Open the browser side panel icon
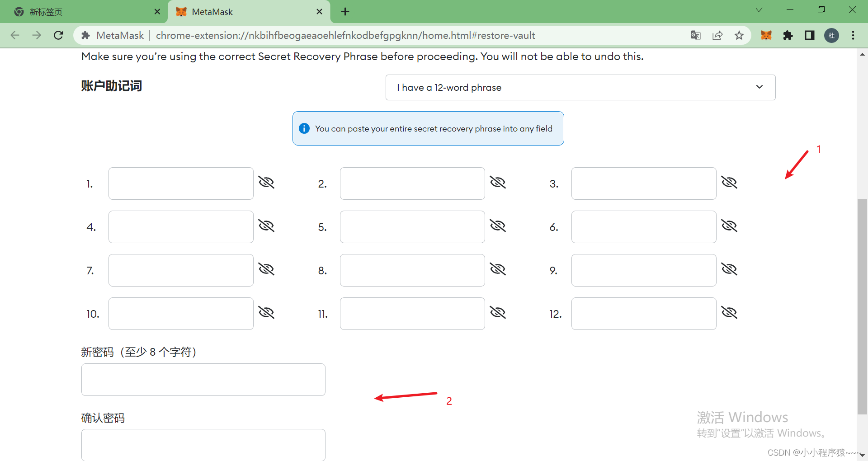 point(810,35)
